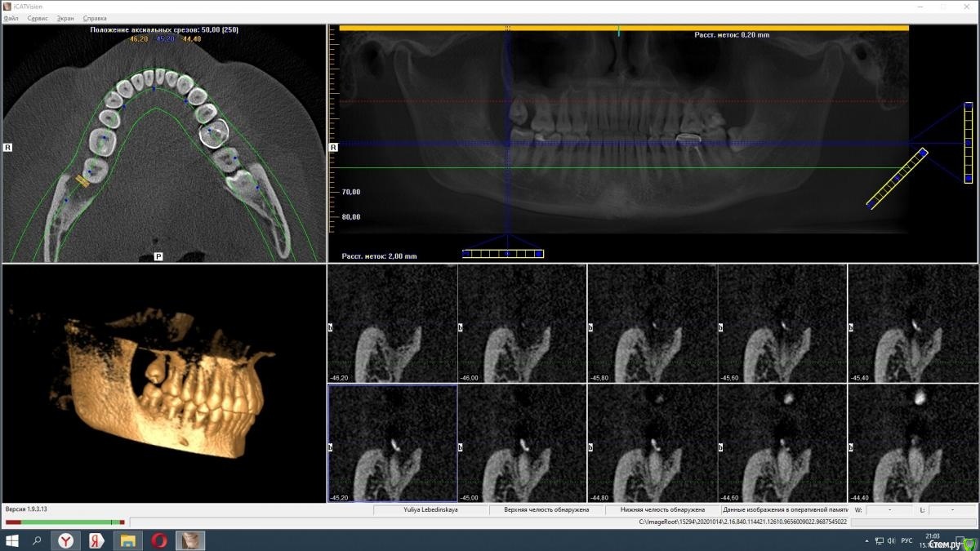Image resolution: width=980 pixels, height=551 pixels.
Task: Click the highlighted slice labeled -45,20
Action: point(392,444)
